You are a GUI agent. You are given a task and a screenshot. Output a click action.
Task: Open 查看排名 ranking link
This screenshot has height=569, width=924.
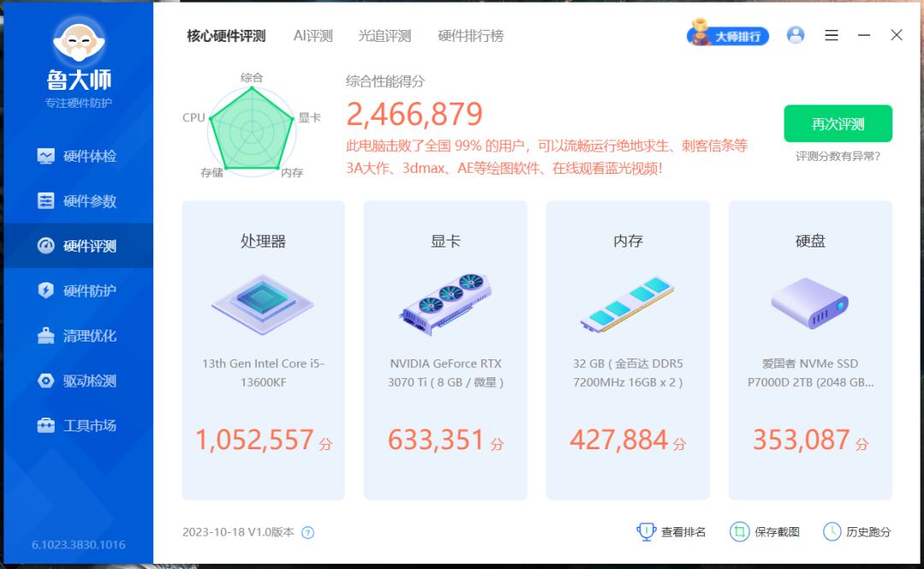[x=672, y=532]
